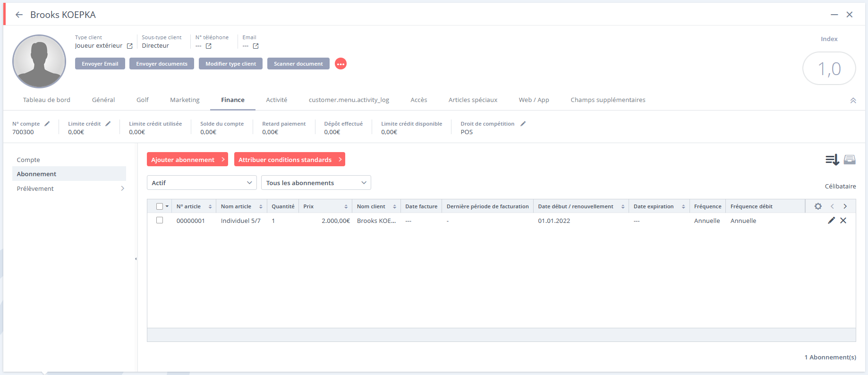Show previous table columns with left arrow
Image resolution: width=868 pixels, height=375 pixels.
(832, 206)
